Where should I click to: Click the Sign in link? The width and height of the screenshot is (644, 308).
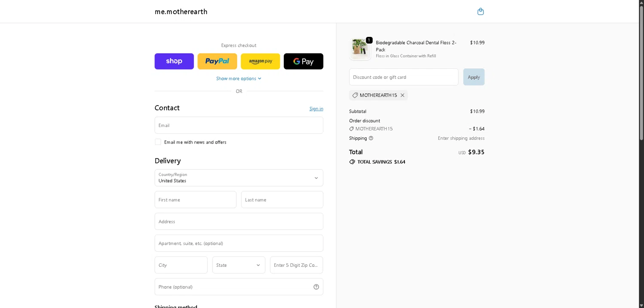click(x=316, y=109)
